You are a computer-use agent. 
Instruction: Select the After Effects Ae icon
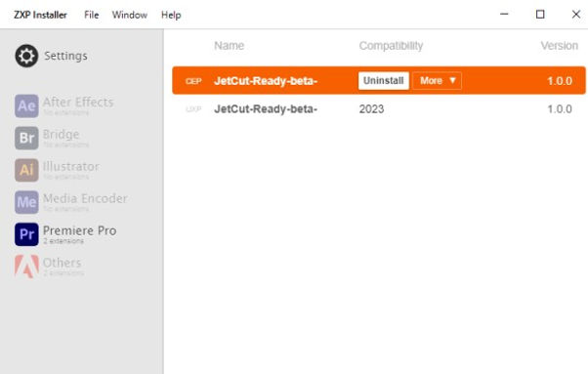pyautogui.click(x=26, y=105)
